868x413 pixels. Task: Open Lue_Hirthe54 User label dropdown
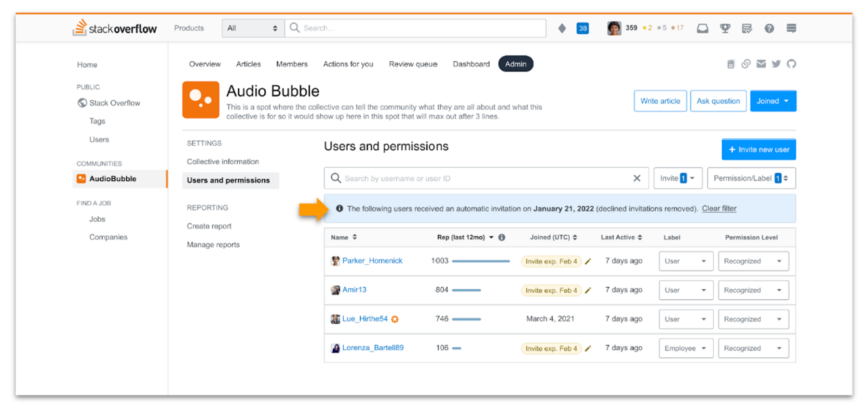pos(686,319)
